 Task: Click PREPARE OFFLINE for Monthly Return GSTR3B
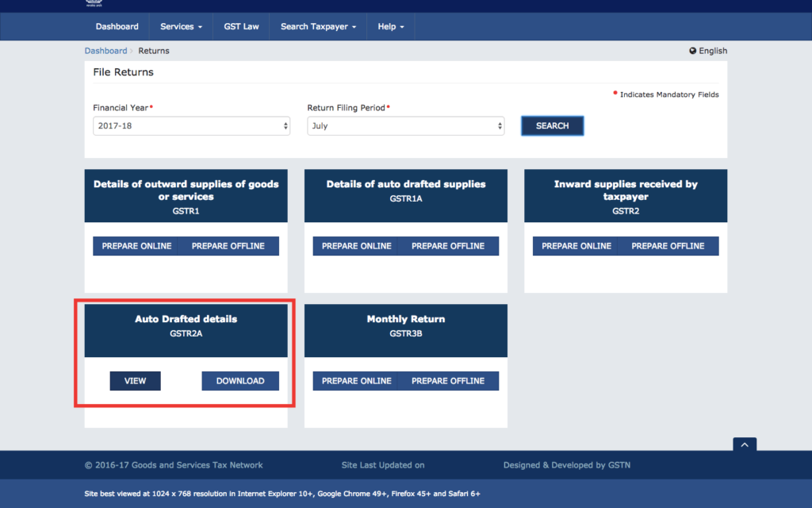449,381
